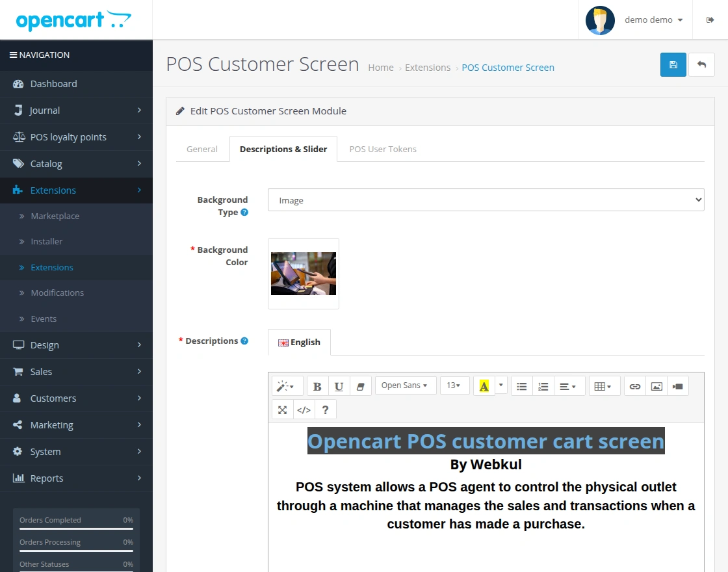Open the Extensions breadcrumb link
Image resolution: width=728 pixels, height=572 pixels.
pos(428,67)
